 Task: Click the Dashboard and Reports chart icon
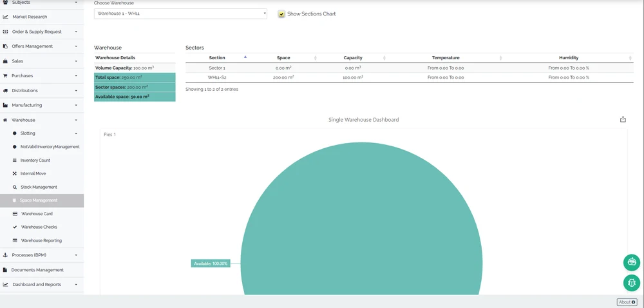coord(5,284)
